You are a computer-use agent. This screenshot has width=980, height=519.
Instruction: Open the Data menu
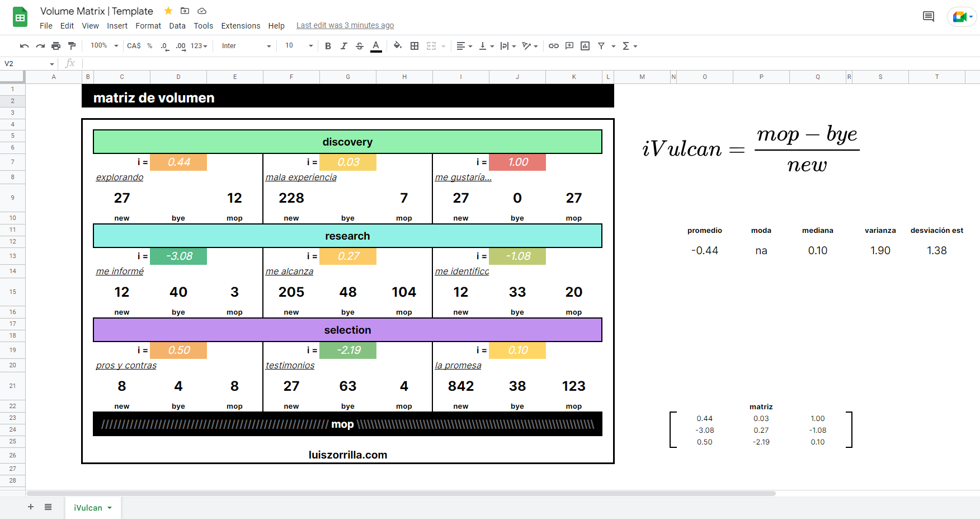pyautogui.click(x=177, y=26)
